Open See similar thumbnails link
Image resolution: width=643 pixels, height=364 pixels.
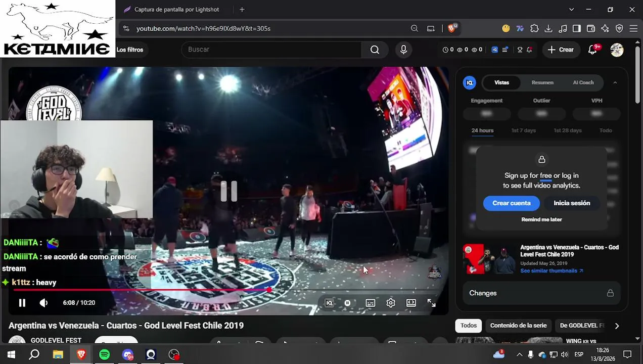pyautogui.click(x=552, y=271)
